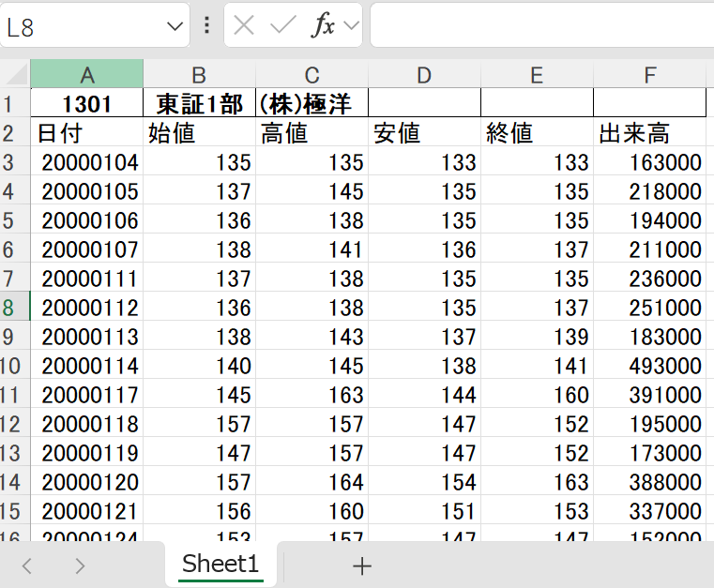The width and height of the screenshot is (714, 588).
Task: Select cell containing 東証1部
Action: (x=199, y=103)
